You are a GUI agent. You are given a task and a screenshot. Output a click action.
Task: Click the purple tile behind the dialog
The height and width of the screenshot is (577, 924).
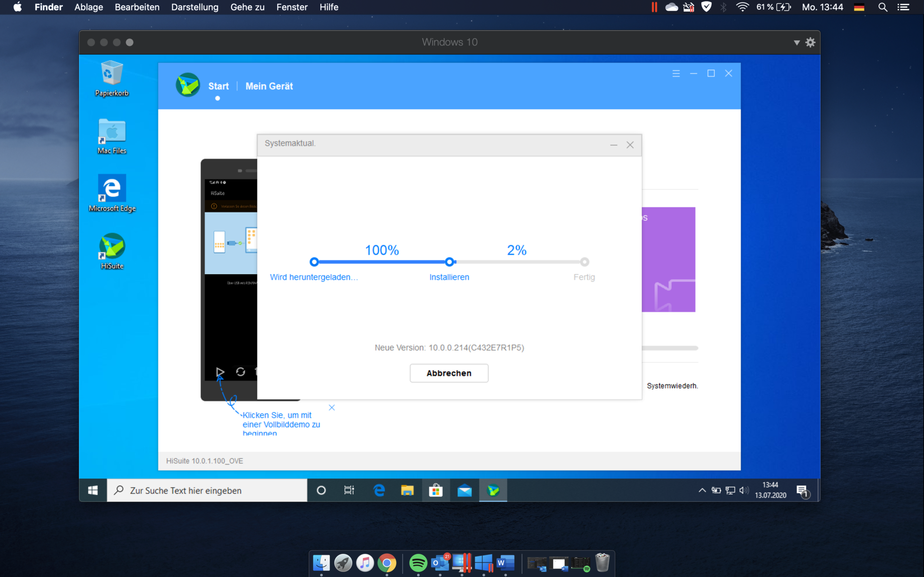[x=668, y=259]
